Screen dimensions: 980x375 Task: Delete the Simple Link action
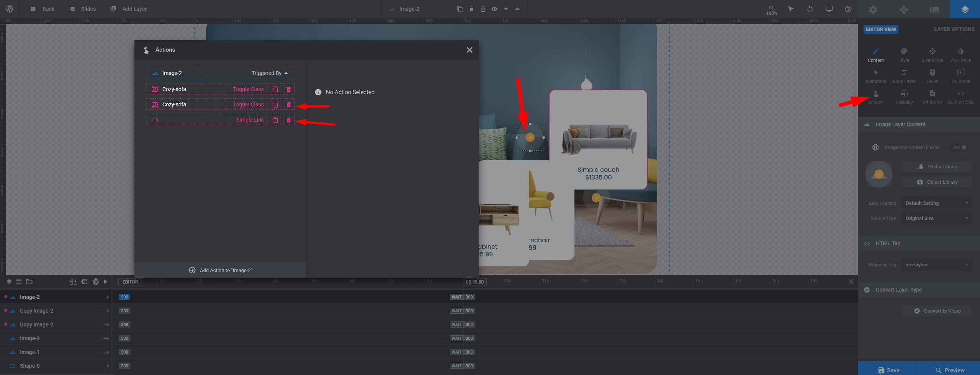tap(288, 120)
